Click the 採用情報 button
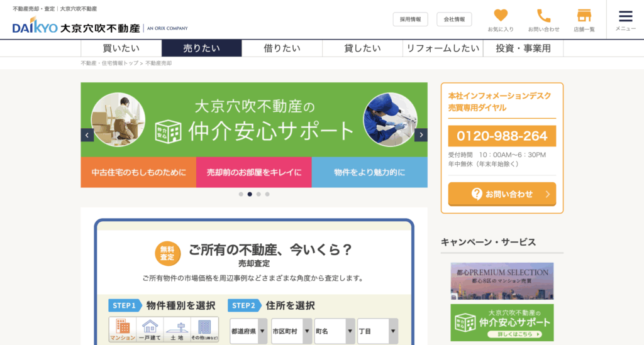 click(x=410, y=19)
